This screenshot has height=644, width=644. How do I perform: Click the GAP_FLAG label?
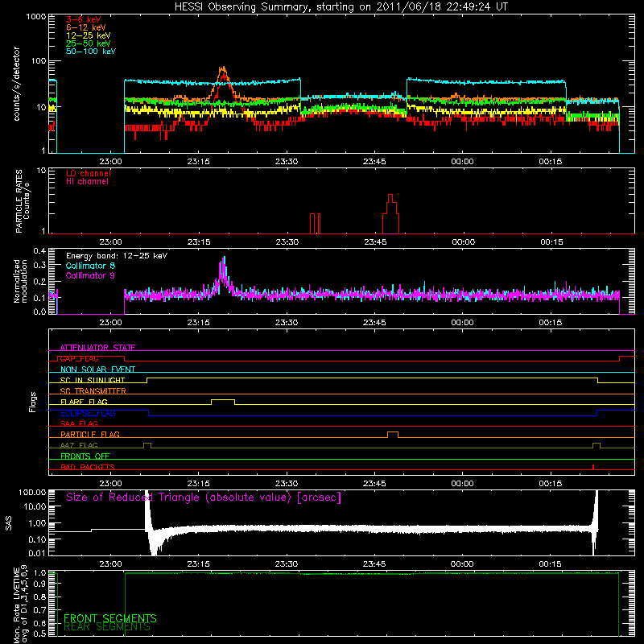click(x=79, y=358)
